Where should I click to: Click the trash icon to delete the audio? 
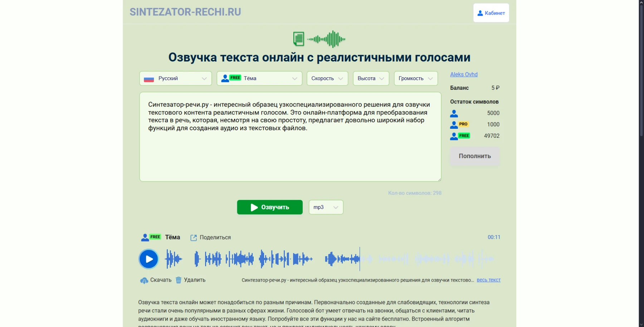tap(179, 280)
